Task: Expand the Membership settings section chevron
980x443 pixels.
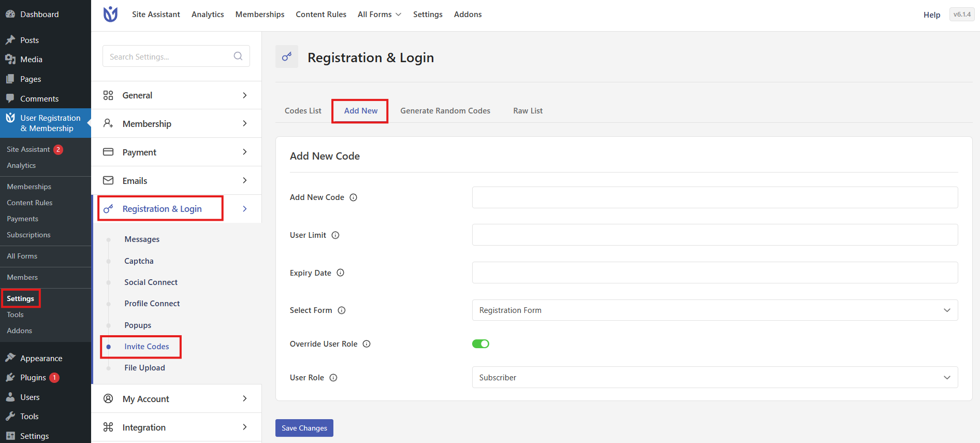Action: point(245,123)
